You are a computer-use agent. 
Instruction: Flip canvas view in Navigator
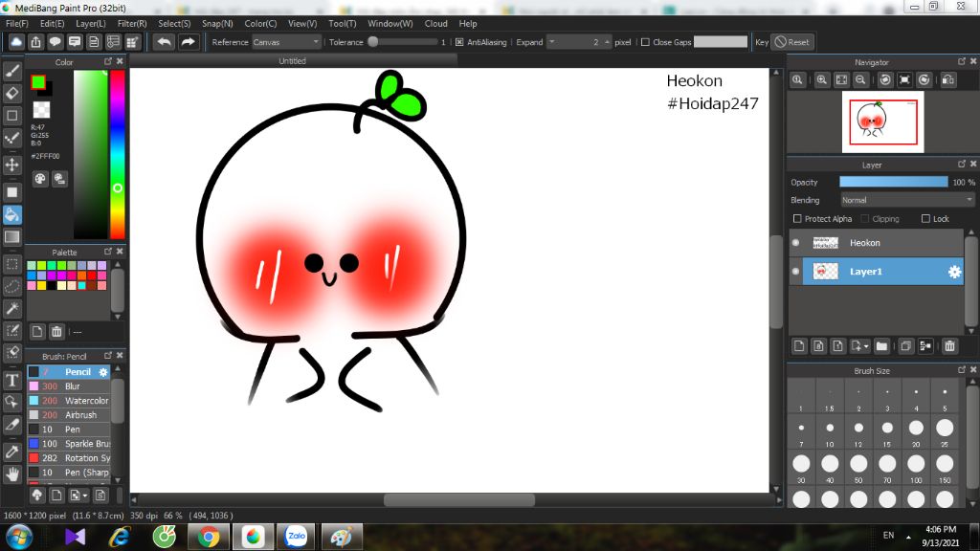[x=948, y=80]
